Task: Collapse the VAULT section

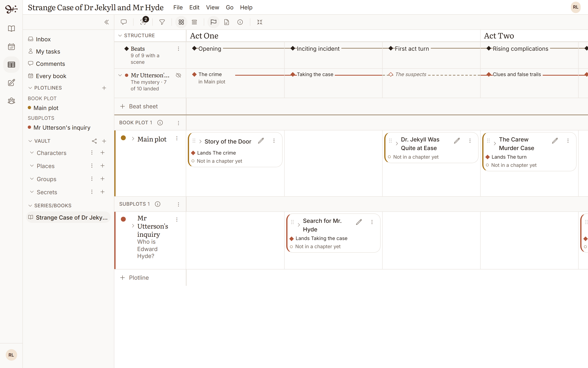Action: point(30,141)
